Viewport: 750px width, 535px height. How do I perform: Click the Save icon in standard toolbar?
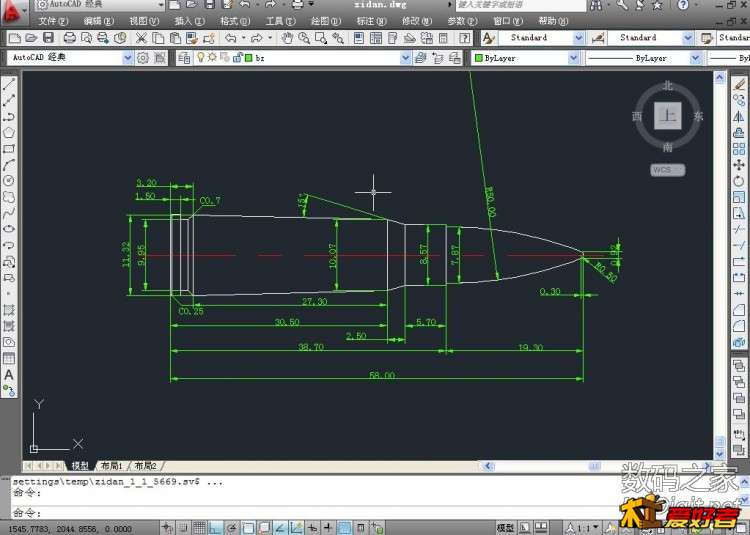(x=48, y=38)
